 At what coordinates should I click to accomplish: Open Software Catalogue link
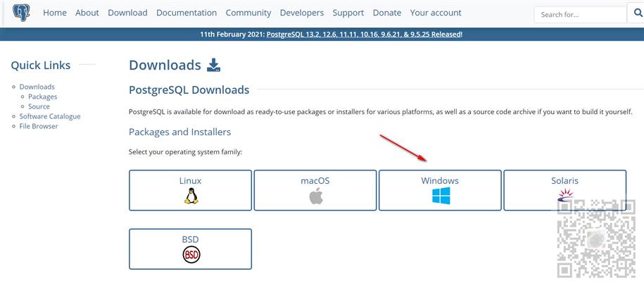pyautogui.click(x=50, y=116)
